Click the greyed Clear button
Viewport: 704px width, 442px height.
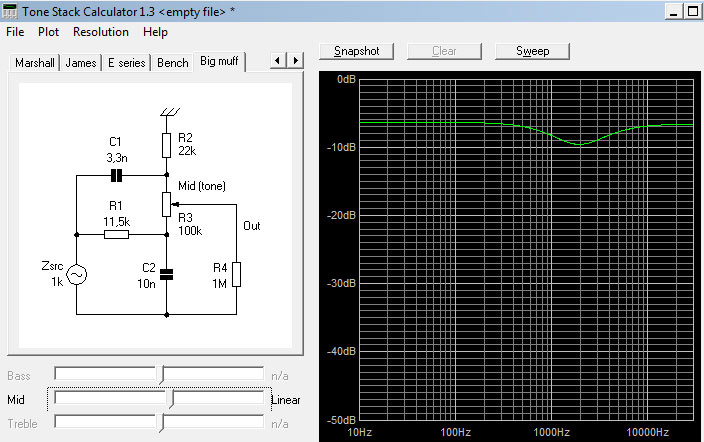click(444, 51)
